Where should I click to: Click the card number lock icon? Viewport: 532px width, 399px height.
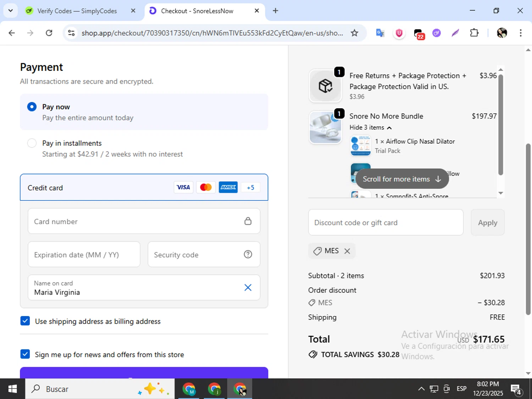tap(248, 221)
